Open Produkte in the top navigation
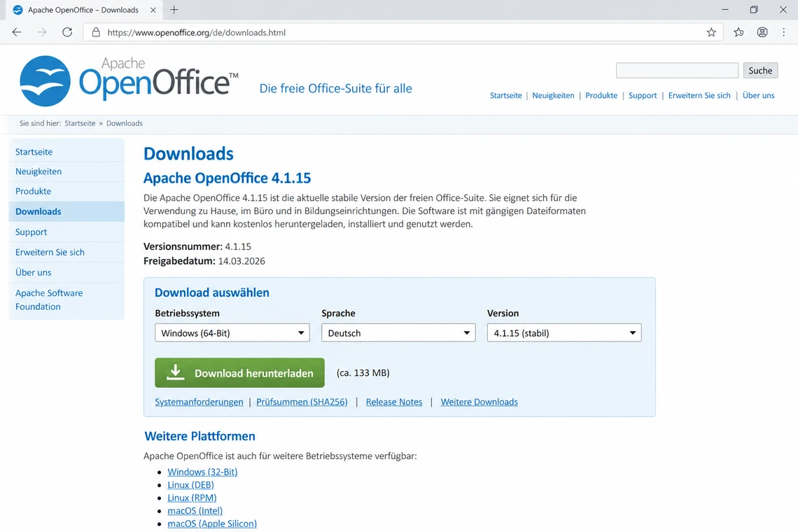Screen dimensions: 798x532 [601, 95]
